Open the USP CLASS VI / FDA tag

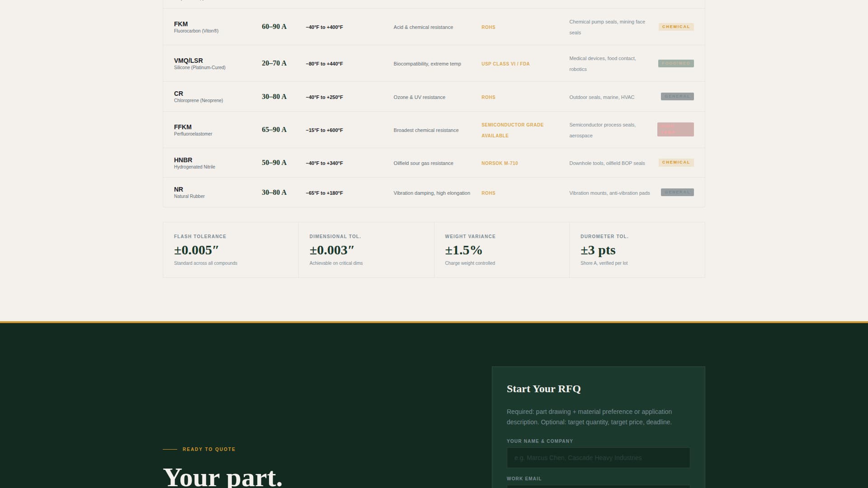505,64
